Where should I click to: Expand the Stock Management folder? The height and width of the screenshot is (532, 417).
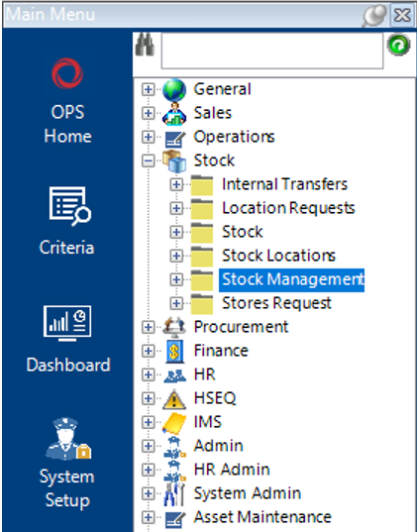tap(175, 279)
